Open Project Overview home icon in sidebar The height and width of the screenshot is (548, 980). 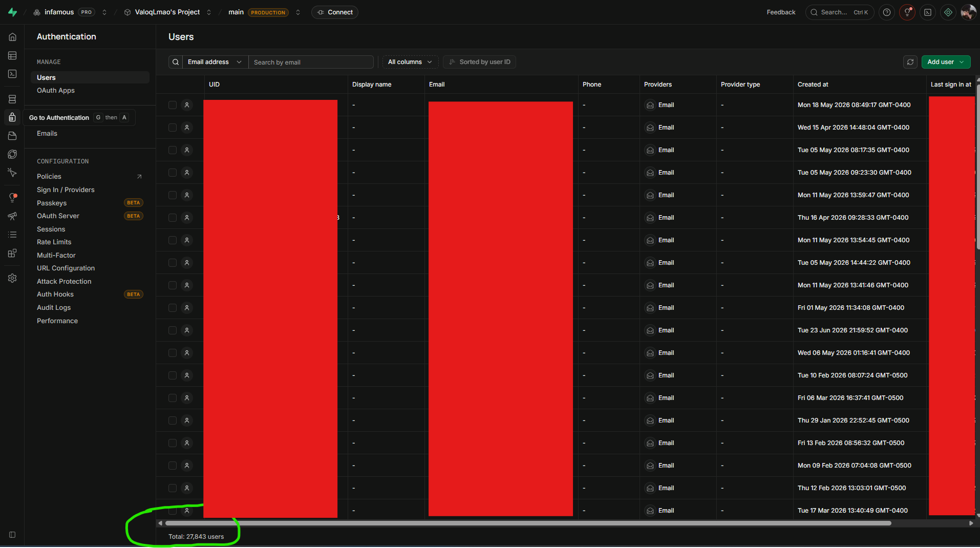point(13,37)
